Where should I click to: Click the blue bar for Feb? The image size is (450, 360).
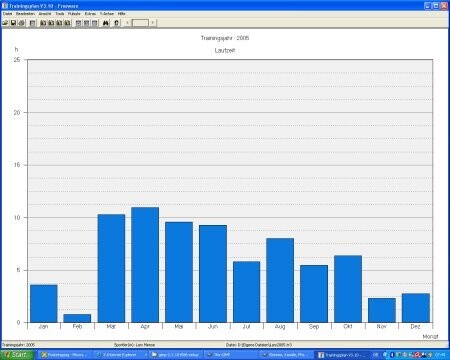point(77,318)
